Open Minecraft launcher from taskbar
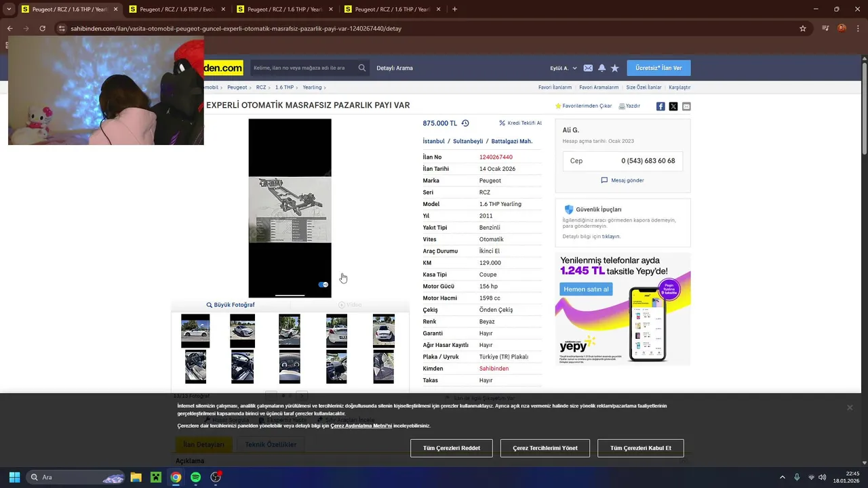 point(156,477)
